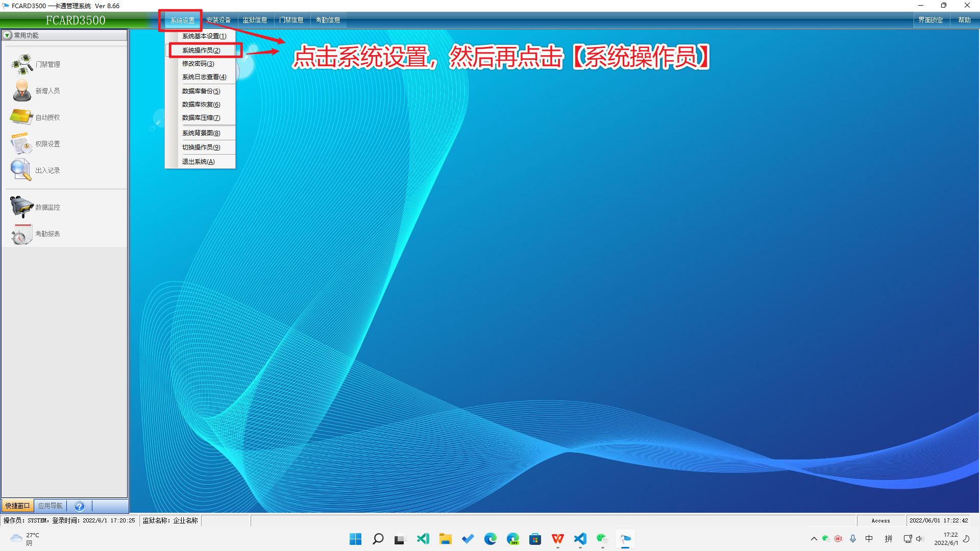Open the 系统设置 menu

coord(182,20)
